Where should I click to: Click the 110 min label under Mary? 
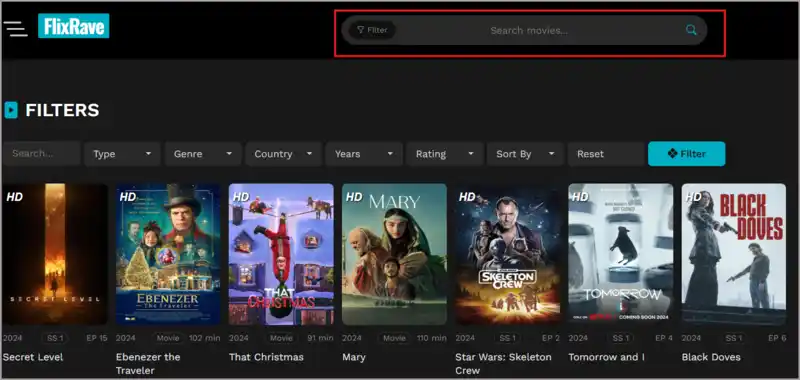[432, 338]
